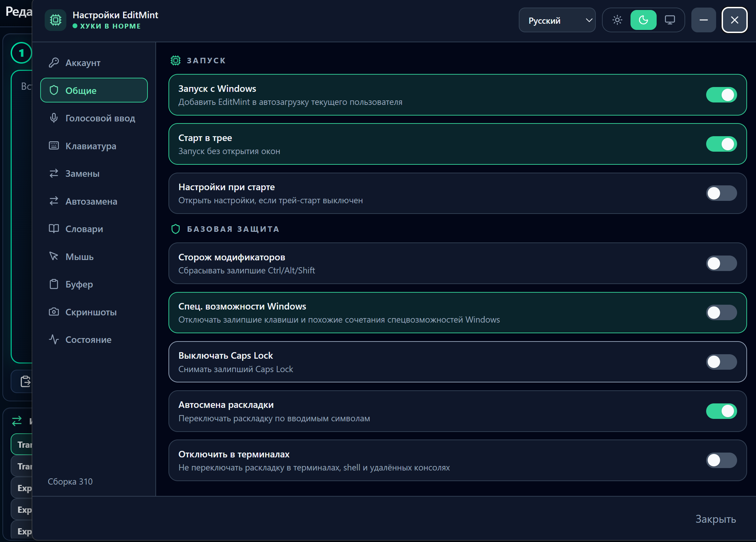
Task: Open the Аккаунт settings section
Action: click(94, 63)
